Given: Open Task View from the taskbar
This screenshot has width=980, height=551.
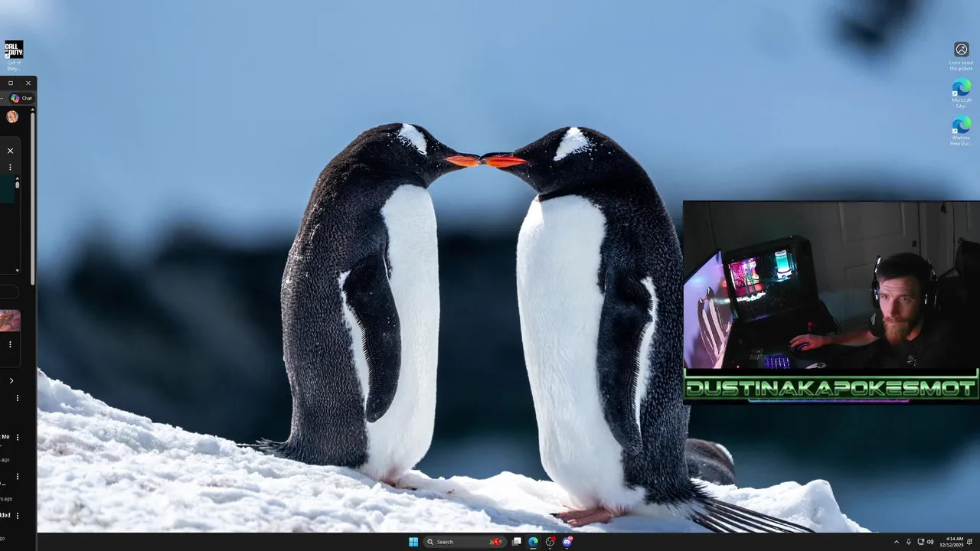Looking at the screenshot, I should pyautogui.click(x=517, y=542).
